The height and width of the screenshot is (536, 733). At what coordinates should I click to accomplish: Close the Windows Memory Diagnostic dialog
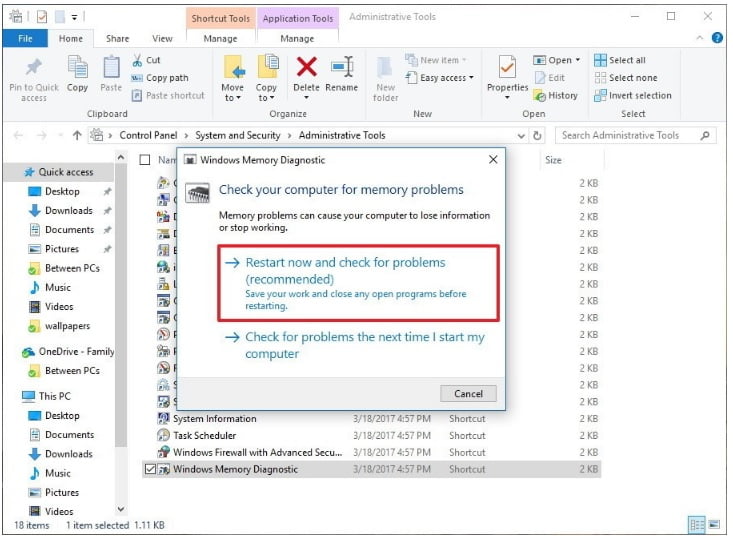point(493,160)
